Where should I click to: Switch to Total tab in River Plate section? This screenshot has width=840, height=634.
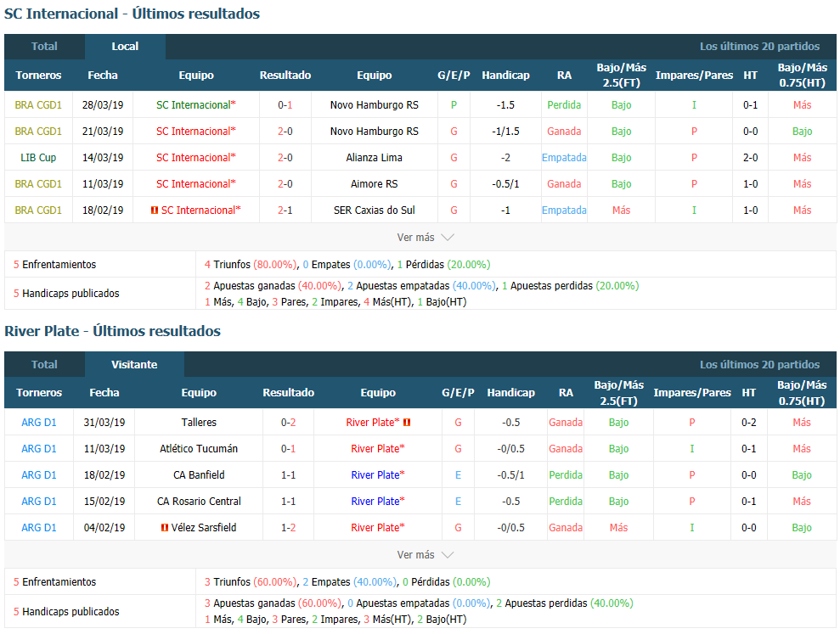[44, 365]
